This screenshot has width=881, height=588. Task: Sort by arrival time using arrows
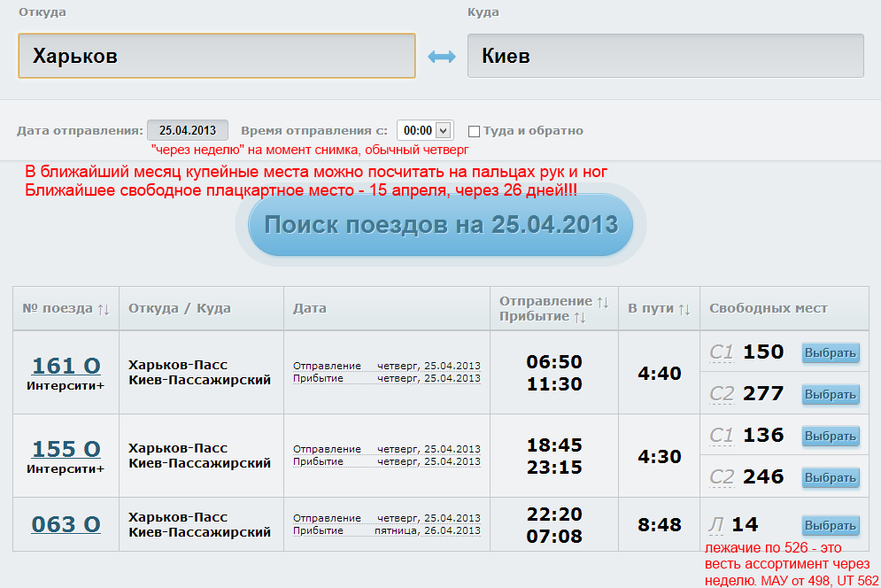click(x=580, y=316)
